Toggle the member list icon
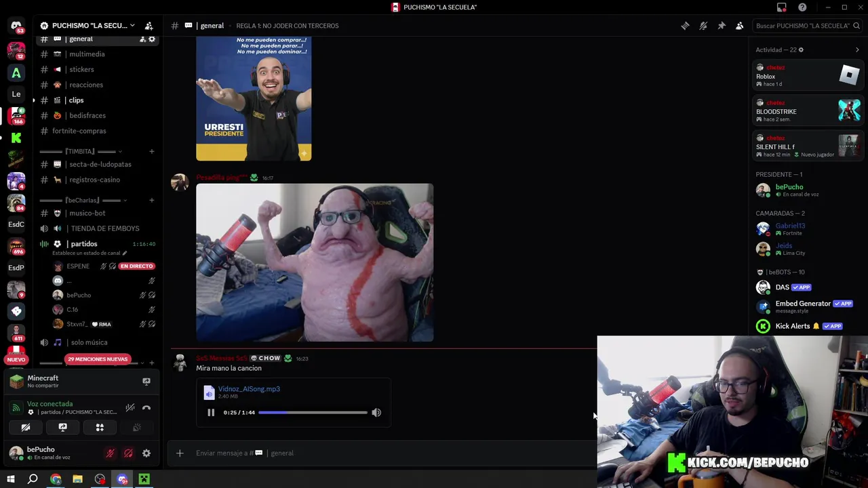This screenshot has height=488, width=868. (x=740, y=26)
